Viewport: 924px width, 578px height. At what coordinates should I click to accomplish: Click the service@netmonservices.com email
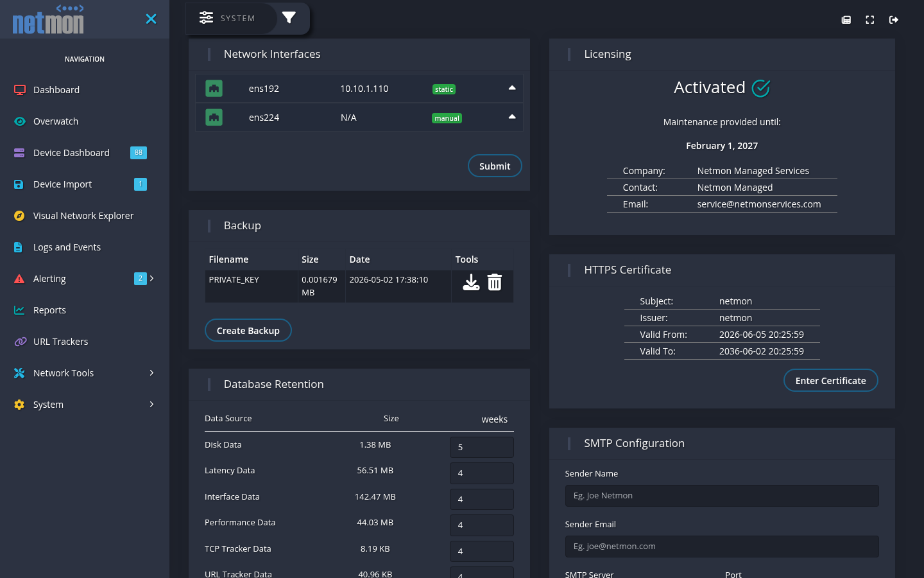pyautogui.click(x=759, y=204)
